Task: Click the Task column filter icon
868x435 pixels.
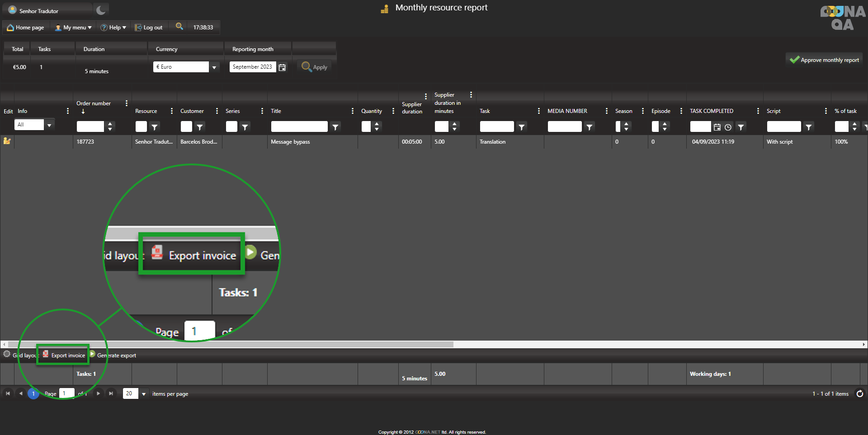Action: 522,127
